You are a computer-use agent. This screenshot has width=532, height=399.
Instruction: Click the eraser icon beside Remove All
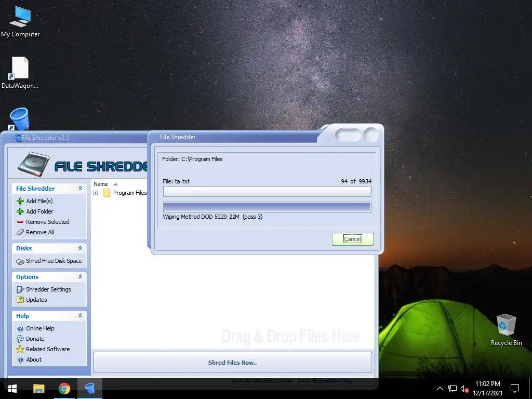click(x=20, y=232)
